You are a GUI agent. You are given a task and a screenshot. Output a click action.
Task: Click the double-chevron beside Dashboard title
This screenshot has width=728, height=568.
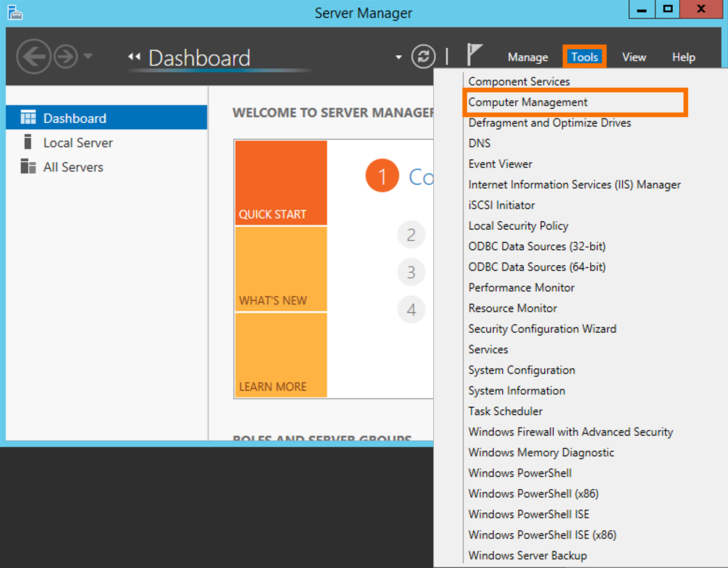pos(134,57)
